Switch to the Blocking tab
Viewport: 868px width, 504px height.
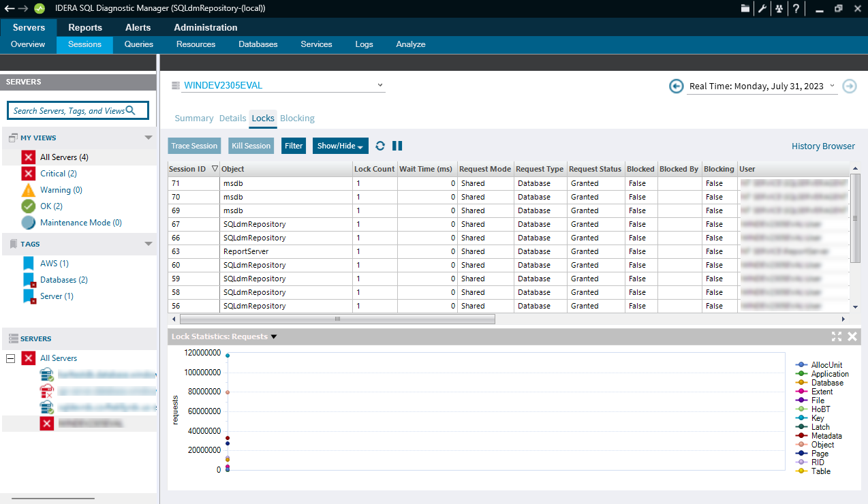click(x=297, y=118)
